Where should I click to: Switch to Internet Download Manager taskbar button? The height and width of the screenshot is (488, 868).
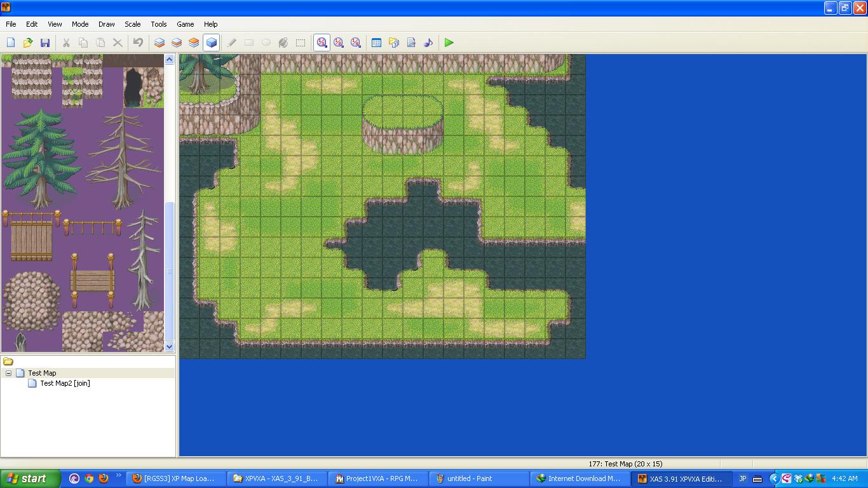click(x=579, y=478)
